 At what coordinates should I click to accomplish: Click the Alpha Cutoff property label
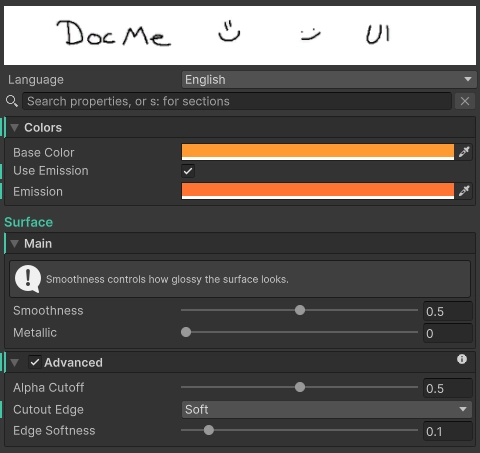pos(48,388)
